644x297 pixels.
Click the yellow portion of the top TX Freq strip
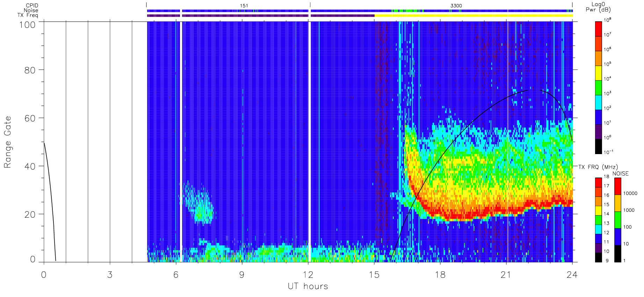tap(473, 15)
